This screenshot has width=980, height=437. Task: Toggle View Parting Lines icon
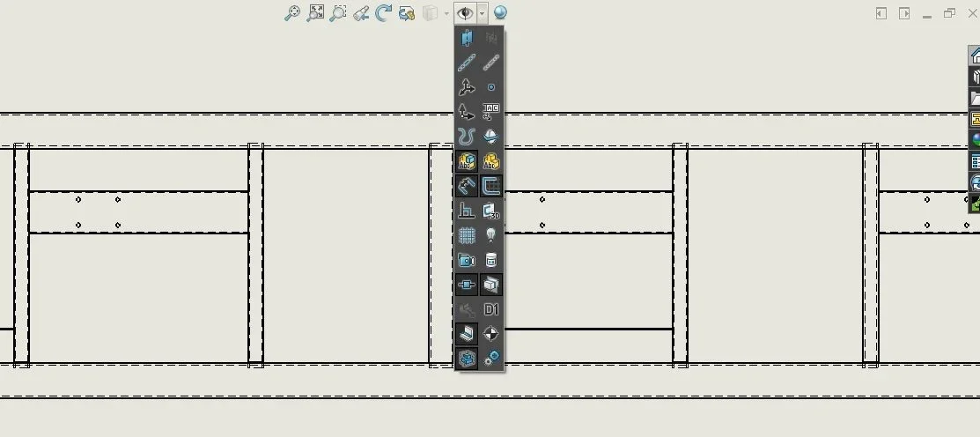[491, 137]
